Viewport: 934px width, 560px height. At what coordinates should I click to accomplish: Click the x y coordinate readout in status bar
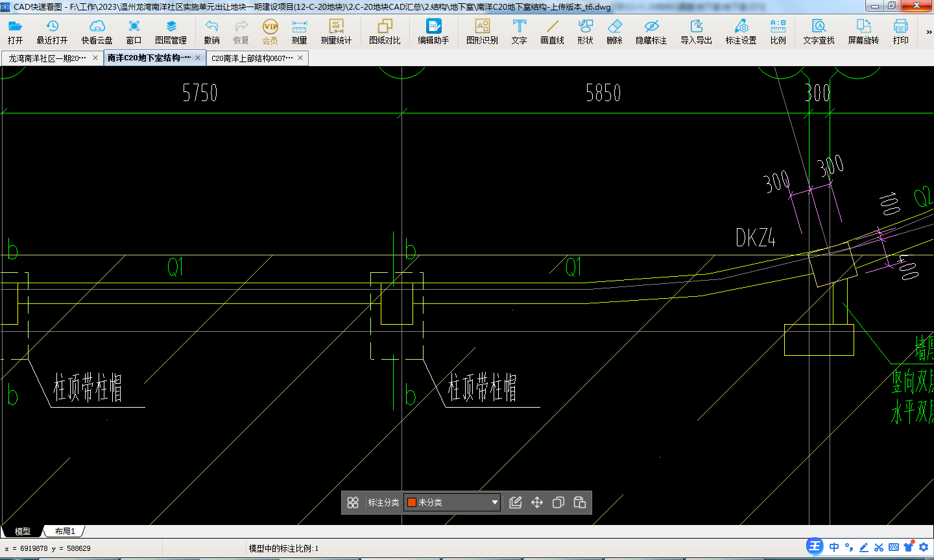click(47, 548)
